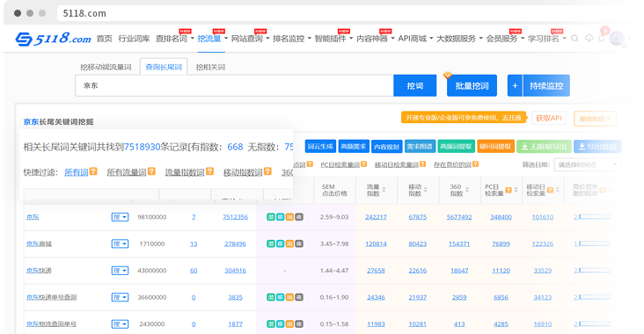Image resolution: width=644 pixels, height=334 pixels.
Task: Click the 7512356 link in 京东 row
Action: point(235,217)
